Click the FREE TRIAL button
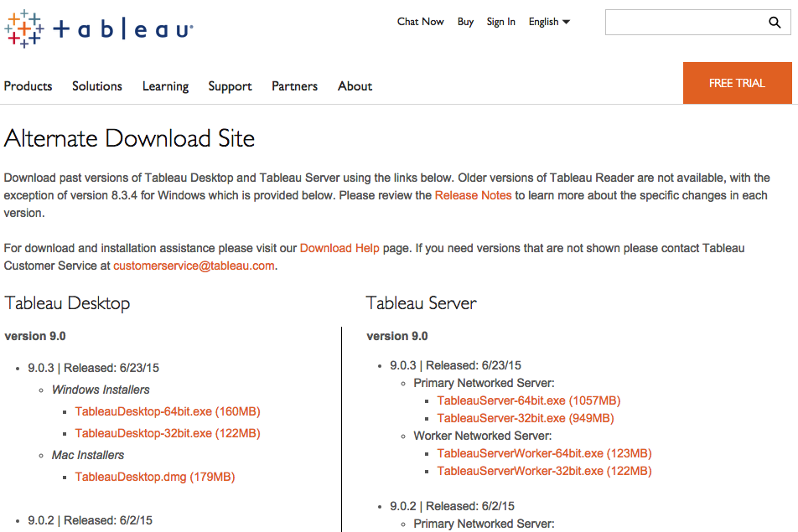This screenshot has height=532, width=798. point(737,83)
